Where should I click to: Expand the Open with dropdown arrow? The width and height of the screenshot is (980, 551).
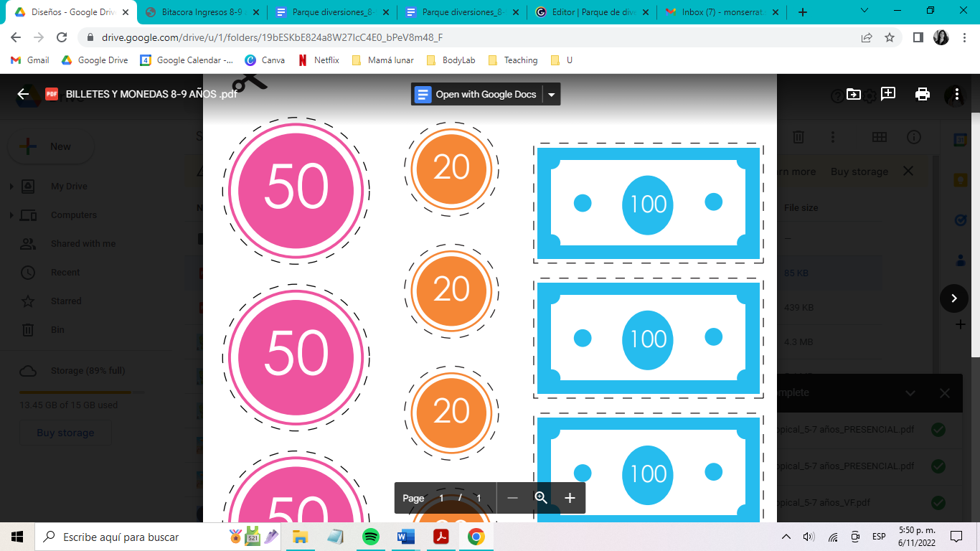point(551,95)
